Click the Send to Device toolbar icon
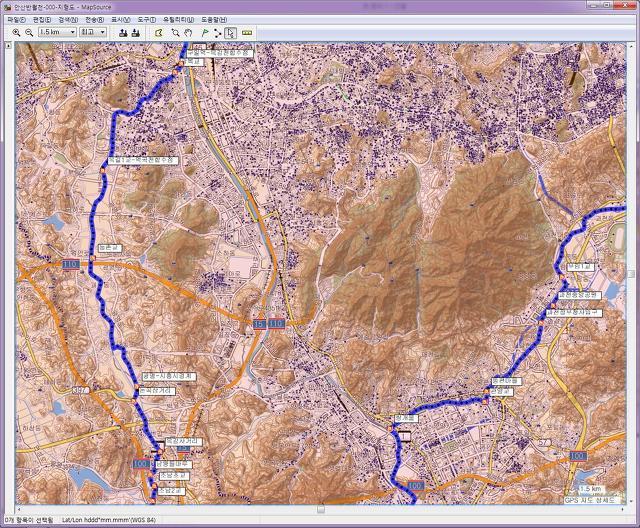Image resolution: width=640 pixels, height=528 pixels. [x=123, y=33]
